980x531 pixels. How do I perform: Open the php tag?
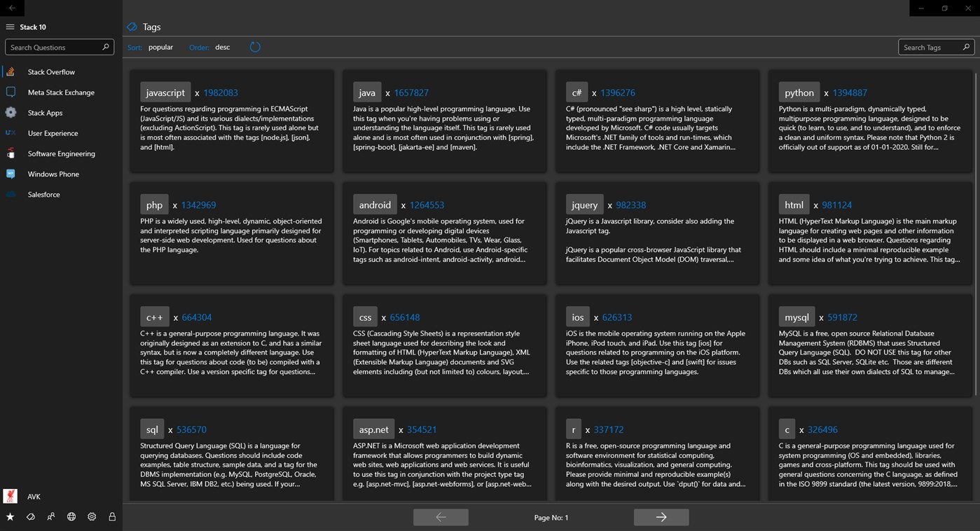pos(154,205)
